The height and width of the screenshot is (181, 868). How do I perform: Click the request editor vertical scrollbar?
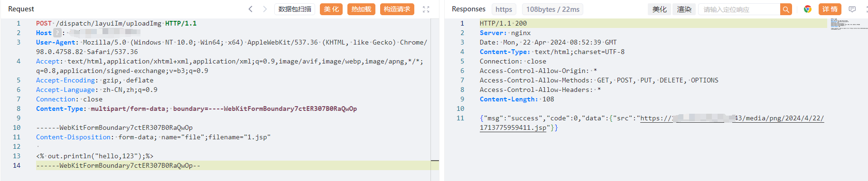coord(435,100)
